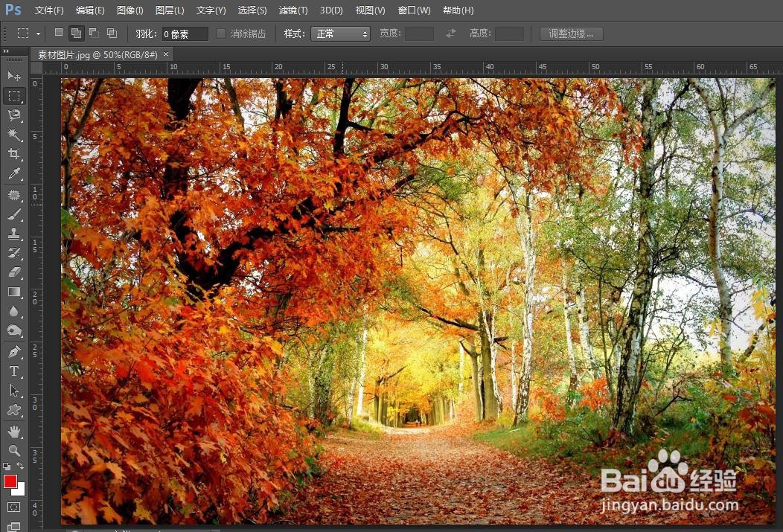This screenshot has height=532, width=783.
Task: Expand the tools panel double-arrow
Action: point(6,51)
